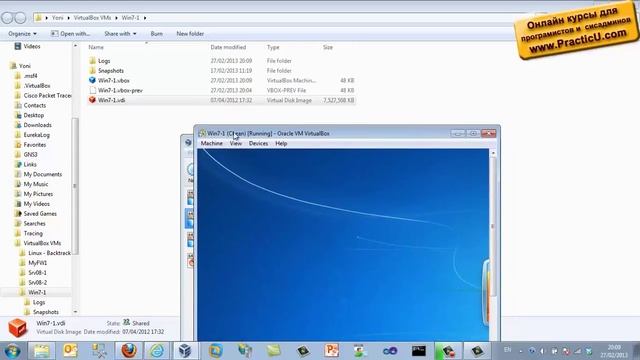Viewport: 640px width, 360px height.
Task: Open Tracing folder in navigation tree
Action: (x=33, y=233)
